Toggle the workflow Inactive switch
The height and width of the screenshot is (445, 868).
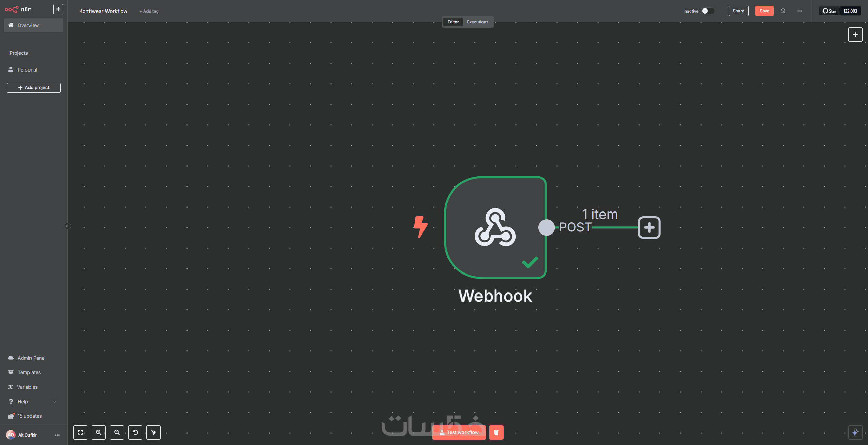(708, 11)
